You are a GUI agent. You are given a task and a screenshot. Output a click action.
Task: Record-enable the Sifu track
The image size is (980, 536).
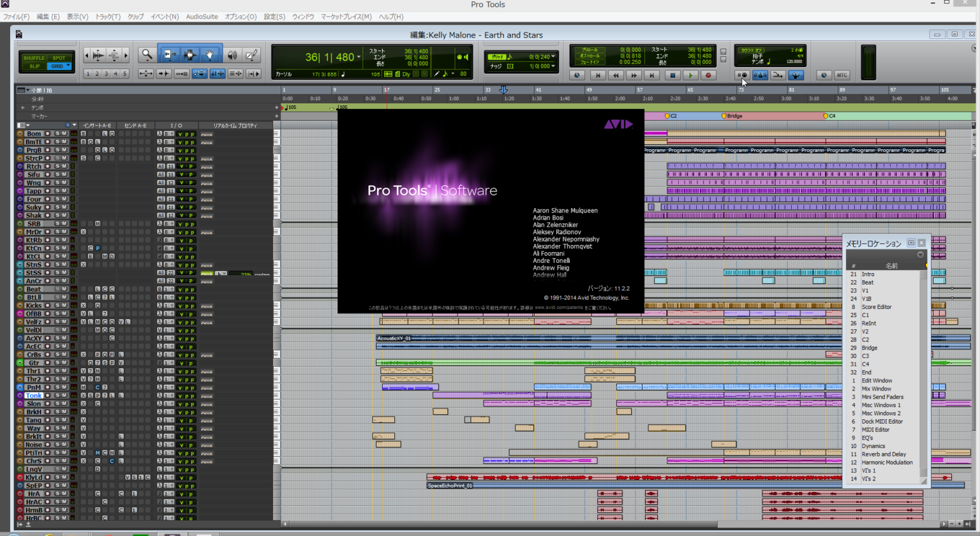[x=48, y=174]
